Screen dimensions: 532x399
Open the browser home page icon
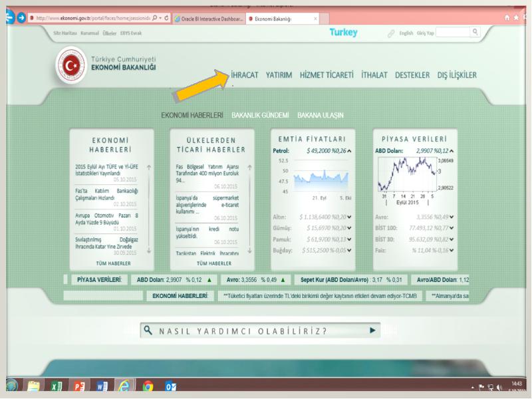tap(507, 17)
